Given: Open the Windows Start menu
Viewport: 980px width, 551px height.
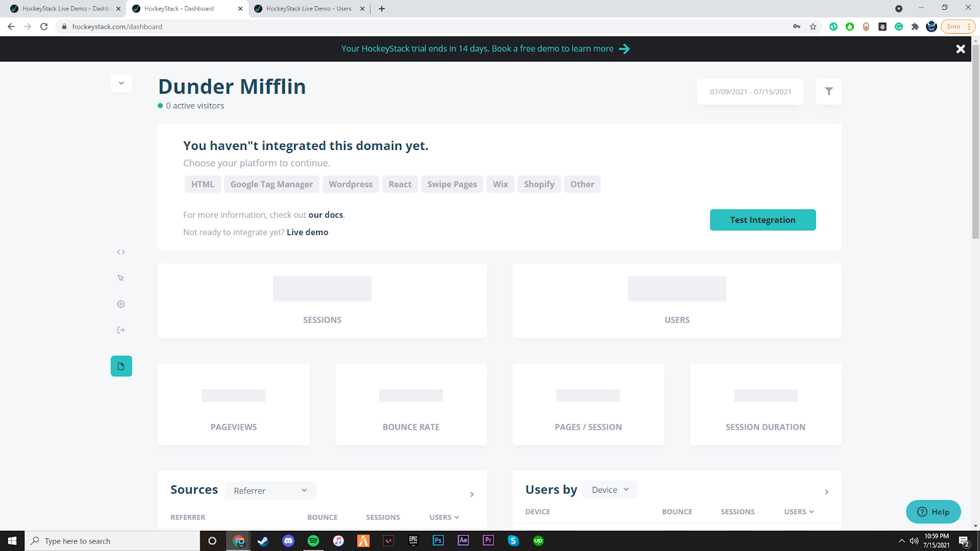Looking at the screenshot, I should (12, 541).
